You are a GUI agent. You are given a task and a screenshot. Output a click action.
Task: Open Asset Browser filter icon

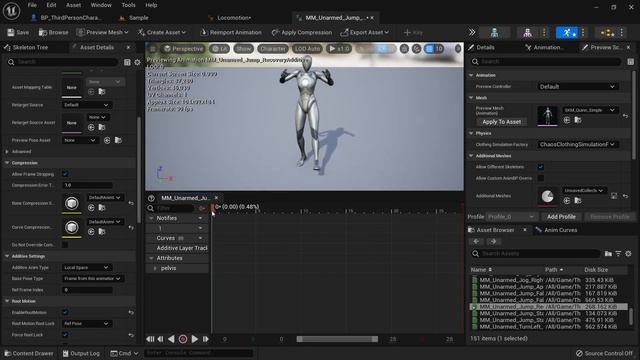click(618, 253)
